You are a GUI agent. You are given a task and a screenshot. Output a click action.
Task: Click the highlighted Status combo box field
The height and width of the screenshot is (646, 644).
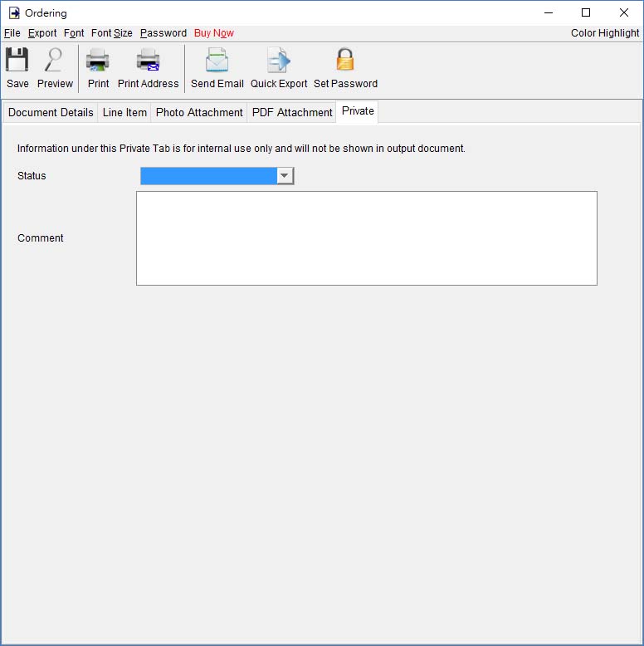(209, 176)
